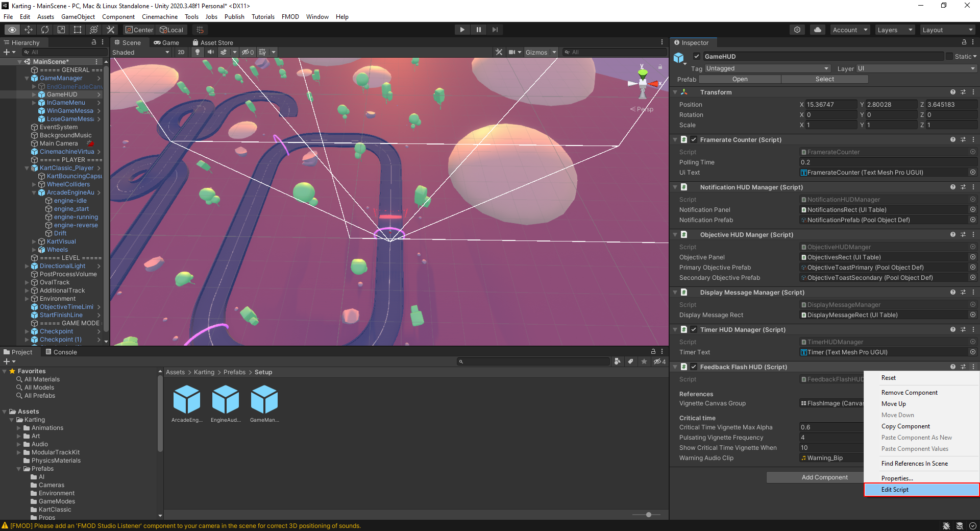The height and width of the screenshot is (531, 980).
Task: Toggle GameHUD active checkbox
Action: 697,57
